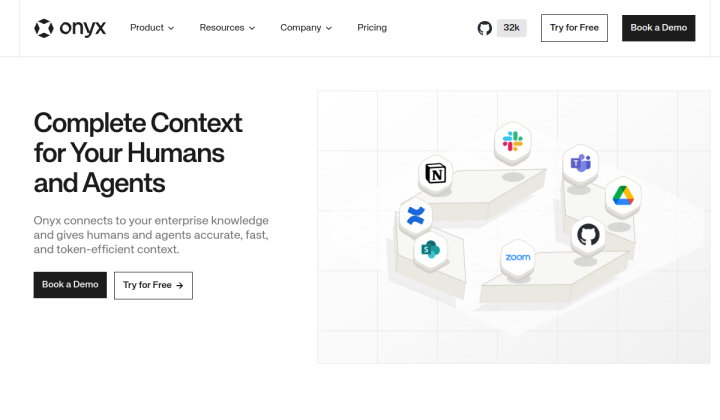Select the Notion icon in the graphic
Viewport: 720px width, 420px height.
tap(435, 174)
